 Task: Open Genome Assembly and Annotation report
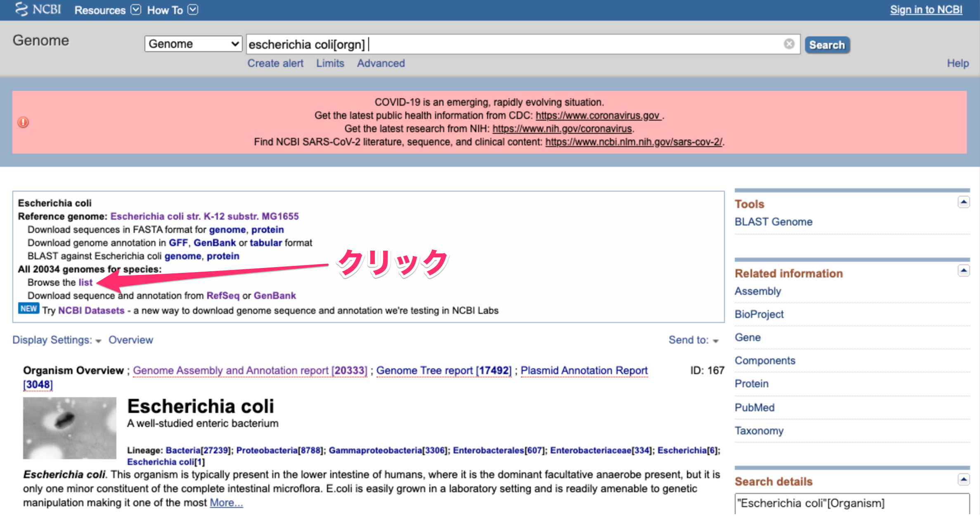tap(250, 370)
